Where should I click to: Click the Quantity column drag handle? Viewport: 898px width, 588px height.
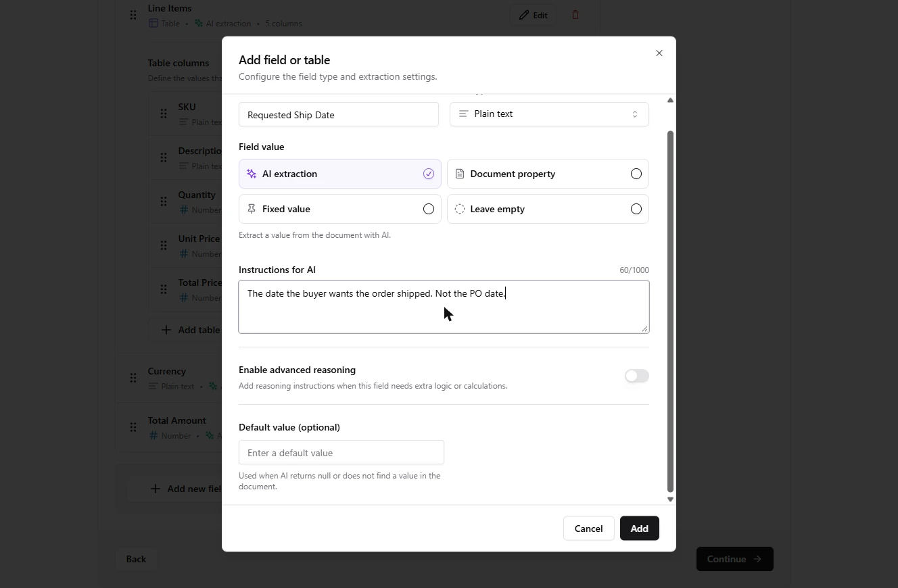tap(164, 201)
